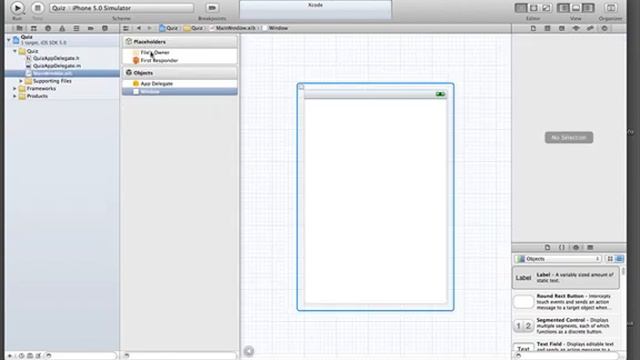Select Window object in outline
The image size is (640, 360).
[180, 91]
